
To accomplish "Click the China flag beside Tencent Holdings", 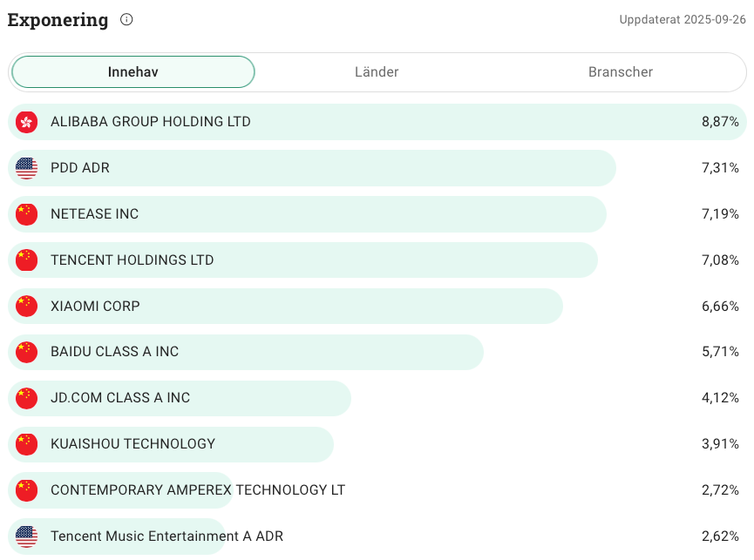I will [26, 260].
